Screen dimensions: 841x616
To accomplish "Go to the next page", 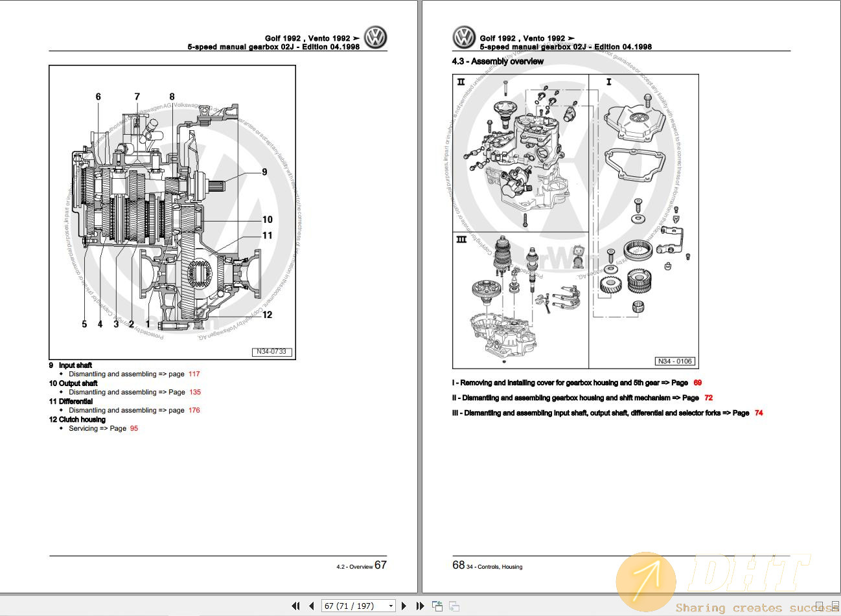I will point(404,606).
